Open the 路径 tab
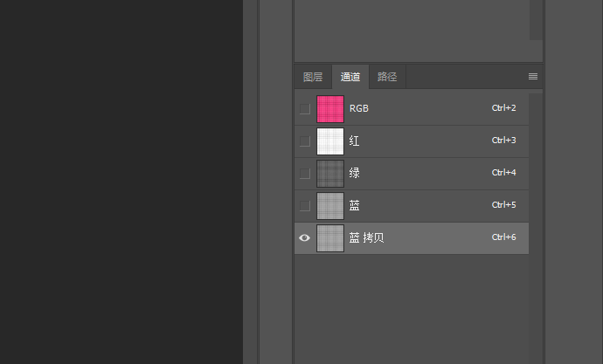The image size is (603, 364). coord(387,77)
